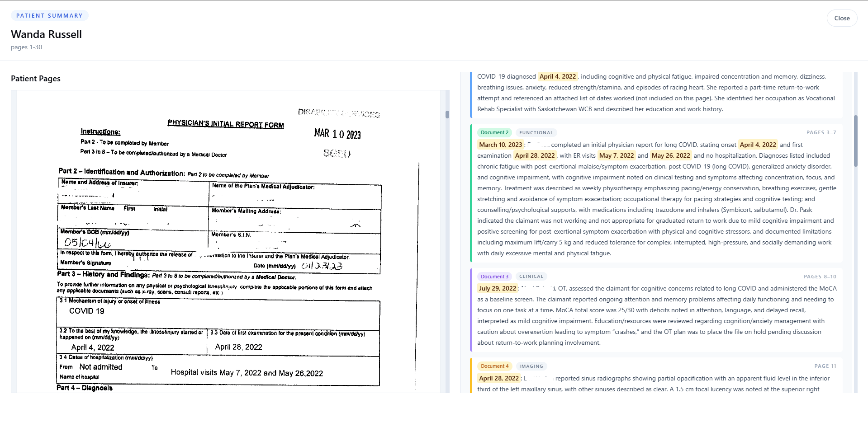Screen dimensions: 868x427
Task: Click the July 29, 2022 highlighted date
Action: [x=498, y=288]
